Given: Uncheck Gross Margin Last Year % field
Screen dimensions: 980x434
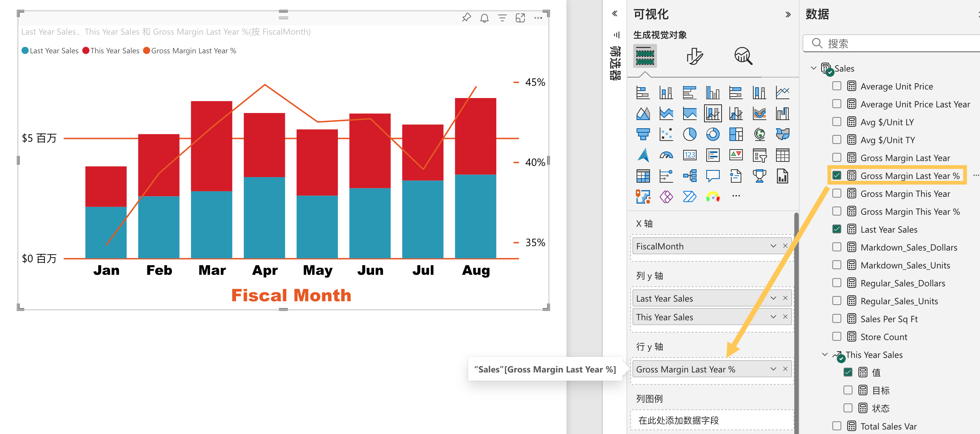Looking at the screenshot, I should (836, 175).
